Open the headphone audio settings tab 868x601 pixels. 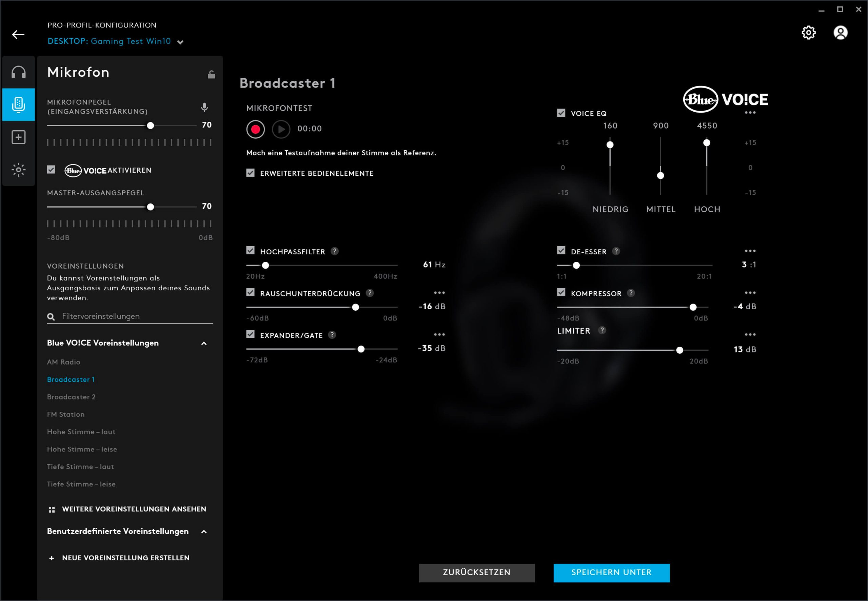tap(18, 72)
